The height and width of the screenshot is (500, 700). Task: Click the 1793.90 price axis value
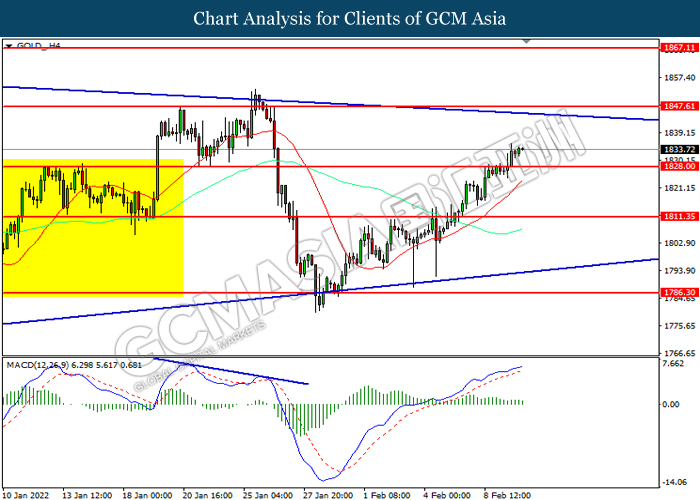point(679,271)
